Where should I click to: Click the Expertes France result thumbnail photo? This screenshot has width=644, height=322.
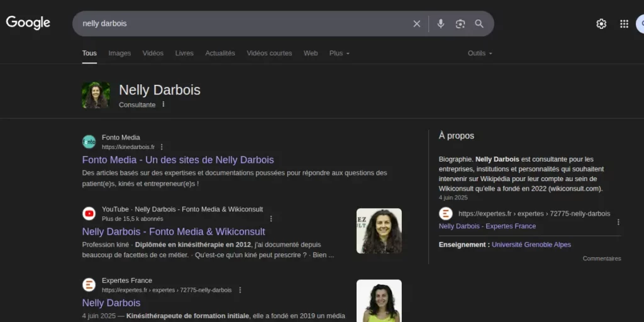379,301
